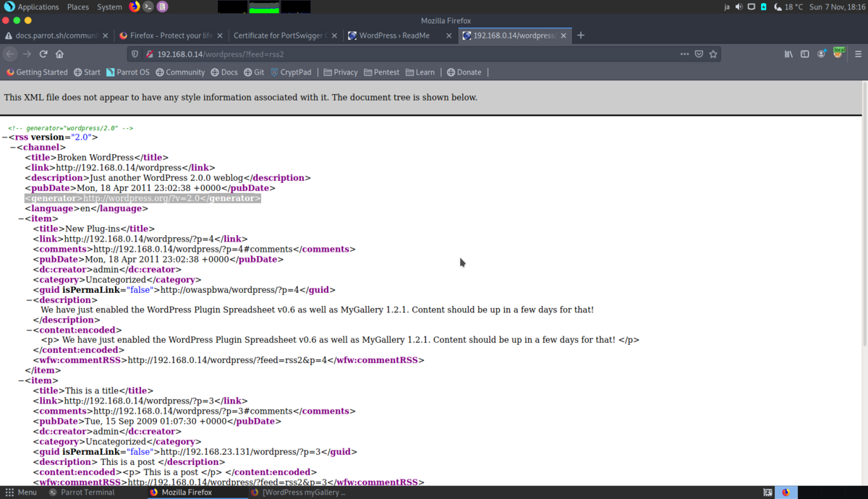Click the Forward navigation arrow
Screen dimensions: 868x499
click(x=27, y=54)
